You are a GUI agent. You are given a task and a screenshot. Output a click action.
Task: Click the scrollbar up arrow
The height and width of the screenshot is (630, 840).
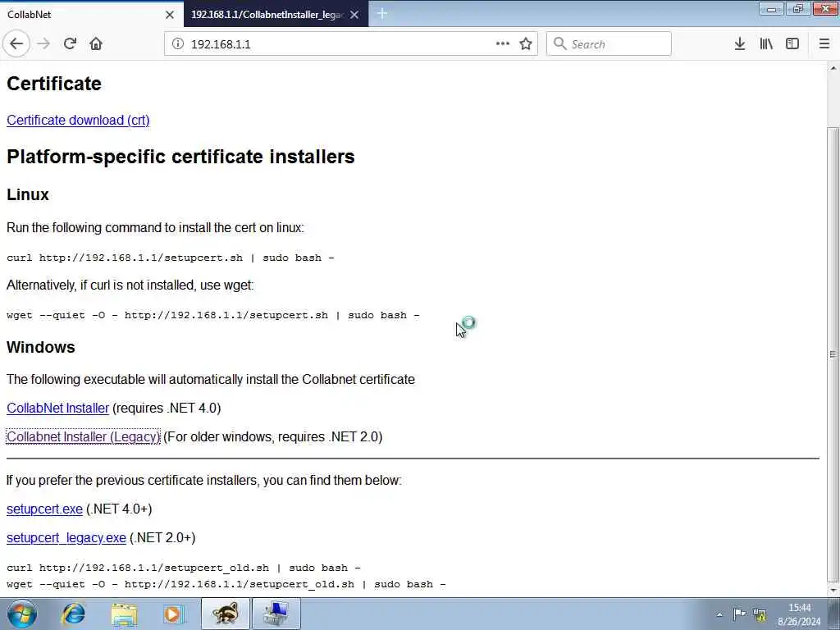coord(833,68)
